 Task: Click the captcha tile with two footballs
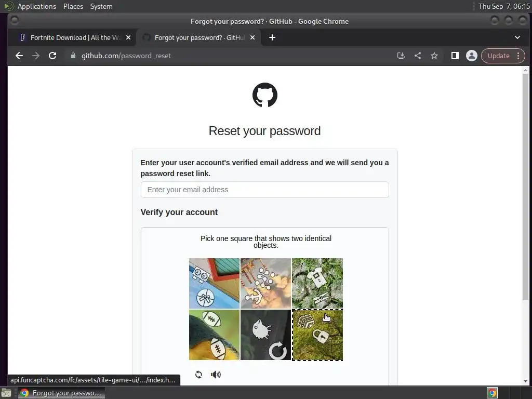pos(214,335)
